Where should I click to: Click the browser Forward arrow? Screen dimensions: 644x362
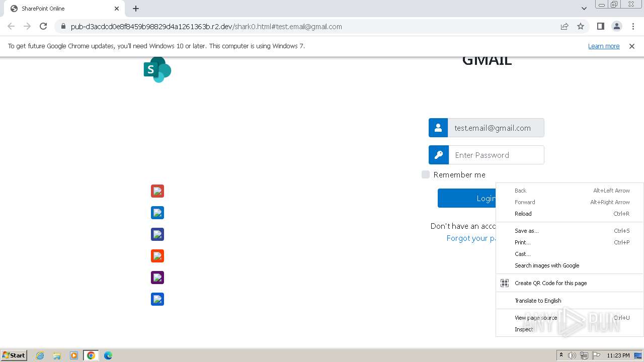point(27,27)
